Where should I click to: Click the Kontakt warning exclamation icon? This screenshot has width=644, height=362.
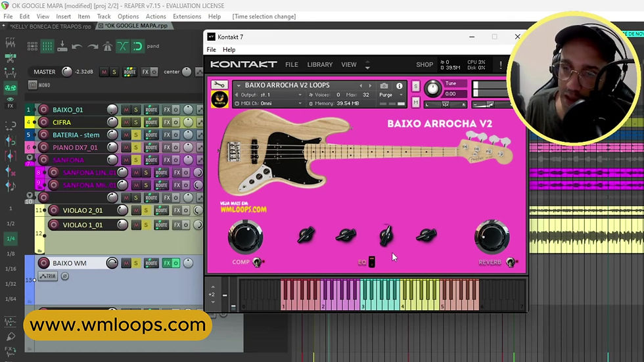(x=501, y=65)
